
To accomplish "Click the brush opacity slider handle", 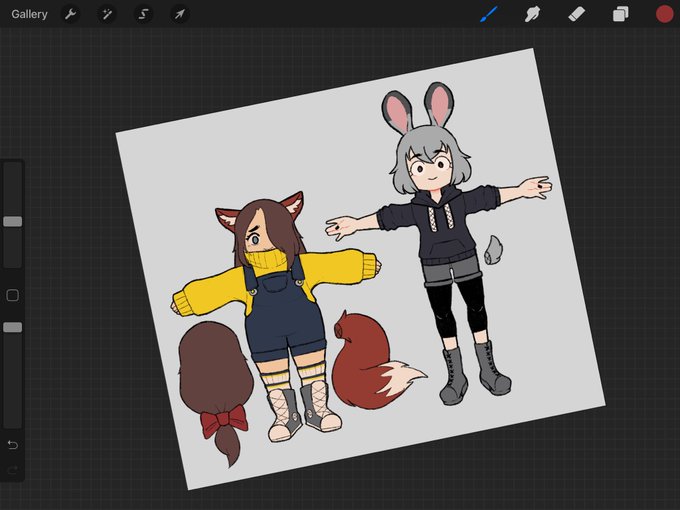I will click(13, 327).
